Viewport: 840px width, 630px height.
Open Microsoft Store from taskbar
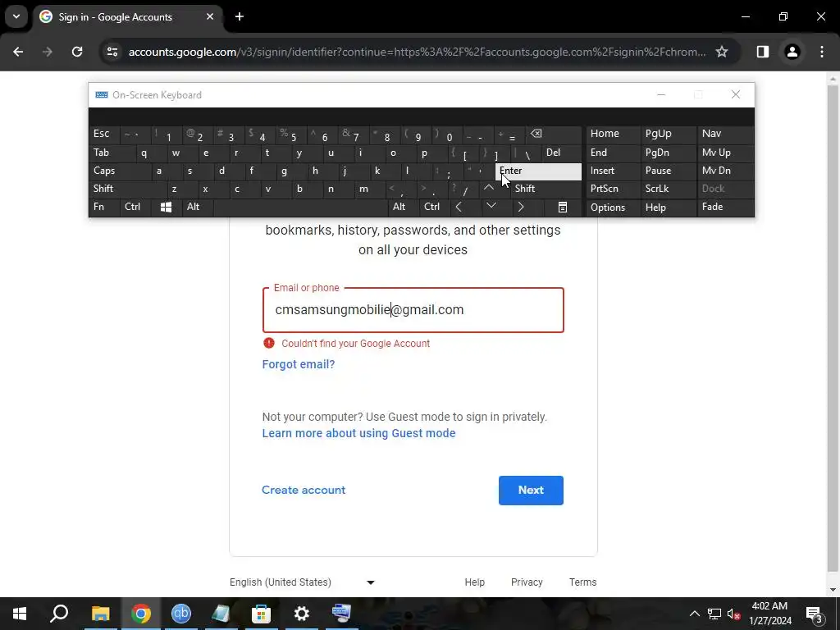(261, 614)
